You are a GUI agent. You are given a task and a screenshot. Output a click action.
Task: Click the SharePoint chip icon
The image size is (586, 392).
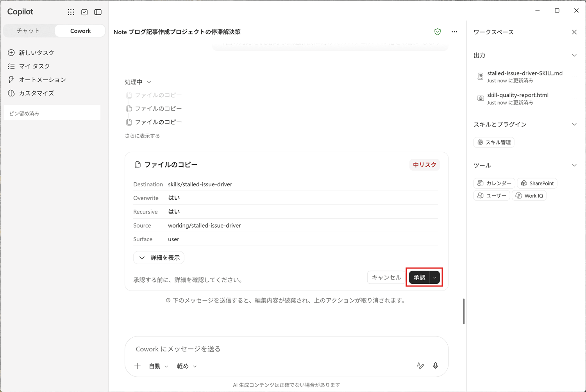(524, 183)
